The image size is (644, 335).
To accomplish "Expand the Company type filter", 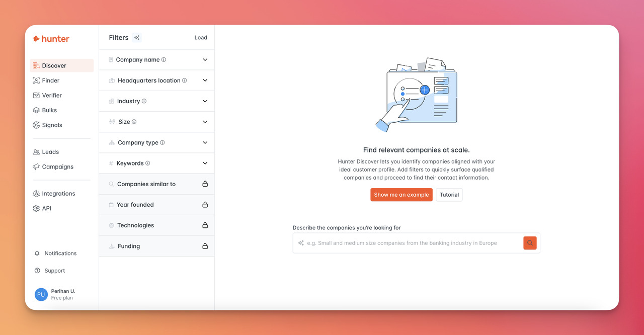I will tap(156, 142).
